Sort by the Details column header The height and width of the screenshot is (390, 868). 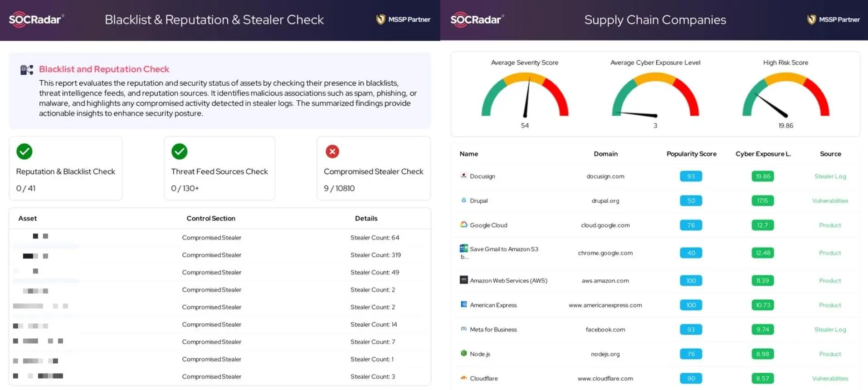[366, 218]
